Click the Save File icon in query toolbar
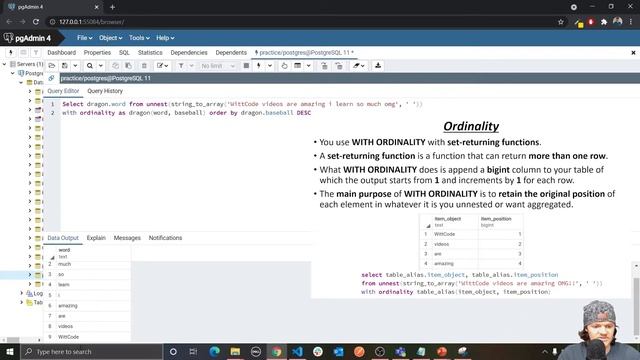 [64, 66]
